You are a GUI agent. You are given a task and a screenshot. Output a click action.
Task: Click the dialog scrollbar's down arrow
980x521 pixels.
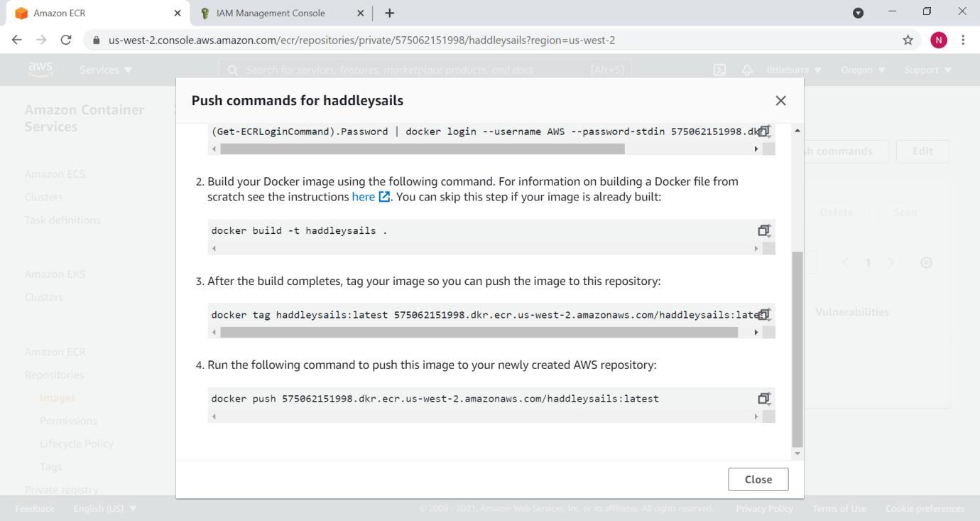[x=797, y=453]
